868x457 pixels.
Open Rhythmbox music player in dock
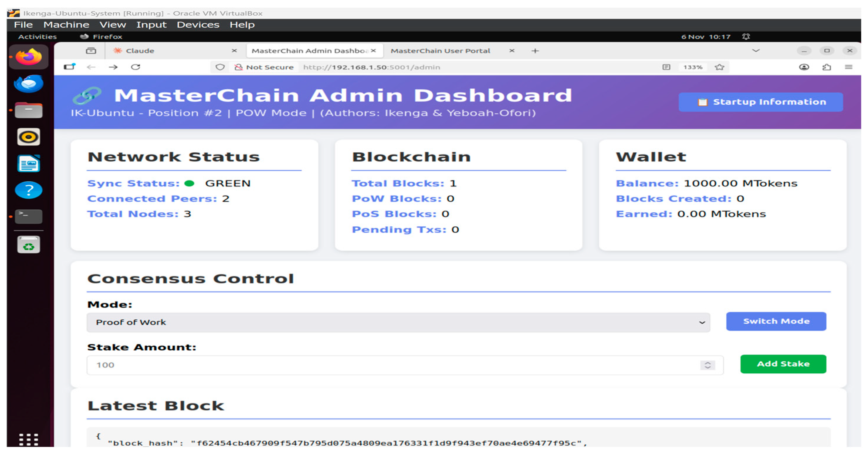(x=29, y=137)
